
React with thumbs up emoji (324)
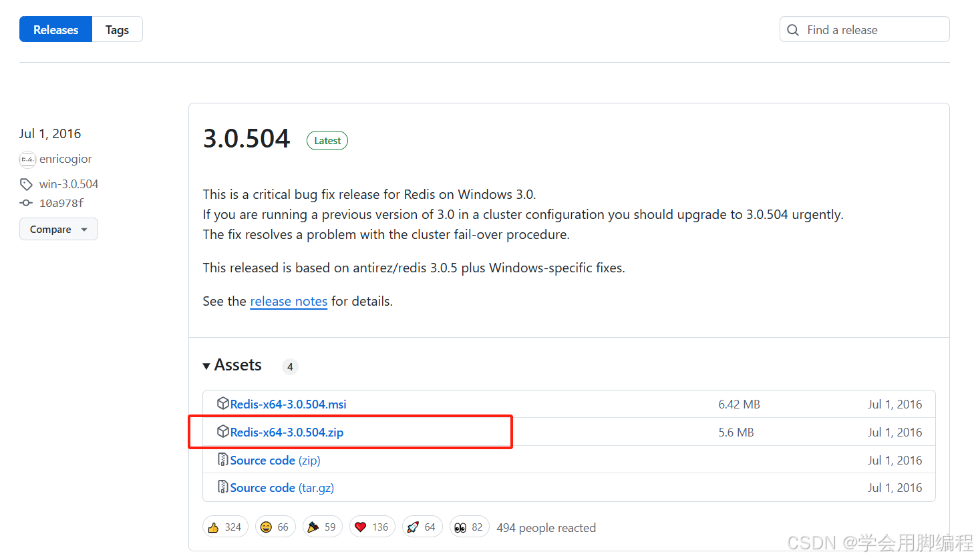pos(225,527)
